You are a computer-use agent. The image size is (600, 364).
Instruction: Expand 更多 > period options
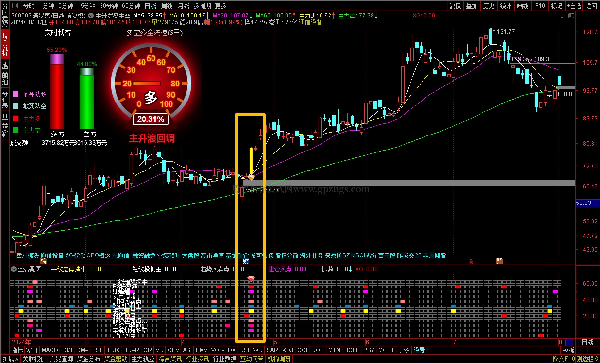coord(223,6)
